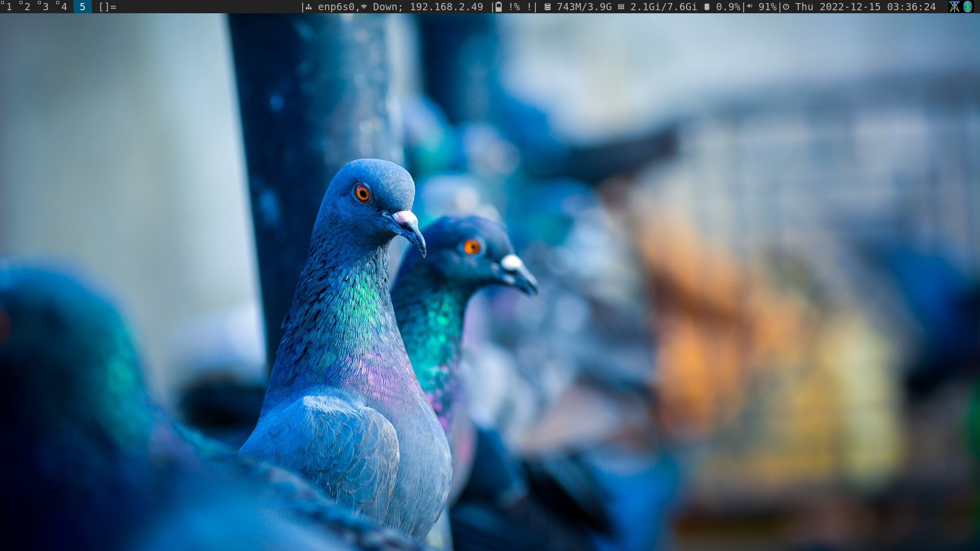The image size is (980, 551).
Task: Click the IP address 192.168.2.49
Action: (446, 7)
